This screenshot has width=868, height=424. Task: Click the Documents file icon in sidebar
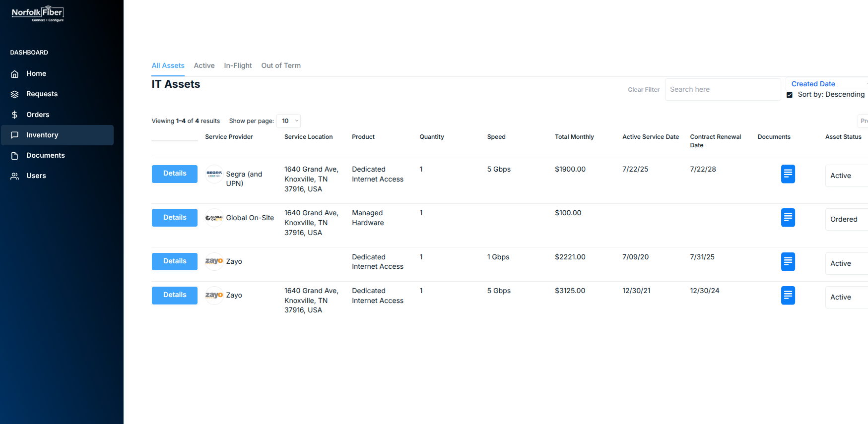point(15,156)
